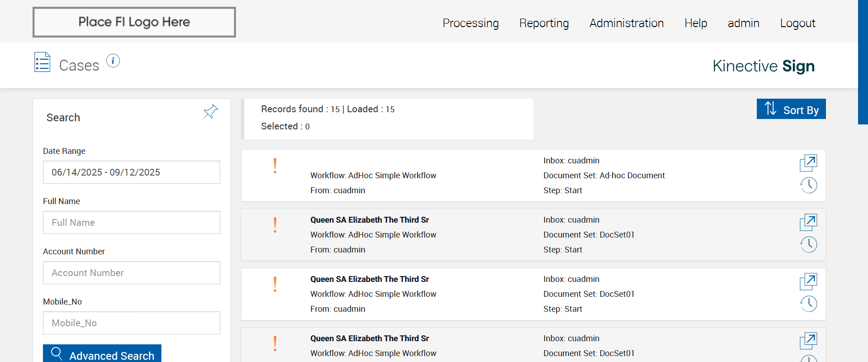This screenshot has width=868, height=362.
Task: Open fourth case in new window
Action: click(x=808, y=341)
